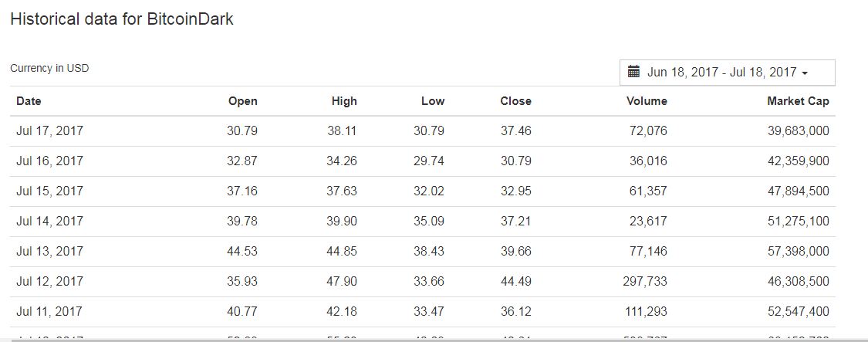Screen dimensions: 868x342
Task: Click the date range dropdown caret arrow
Action: (x=805, y=73)
